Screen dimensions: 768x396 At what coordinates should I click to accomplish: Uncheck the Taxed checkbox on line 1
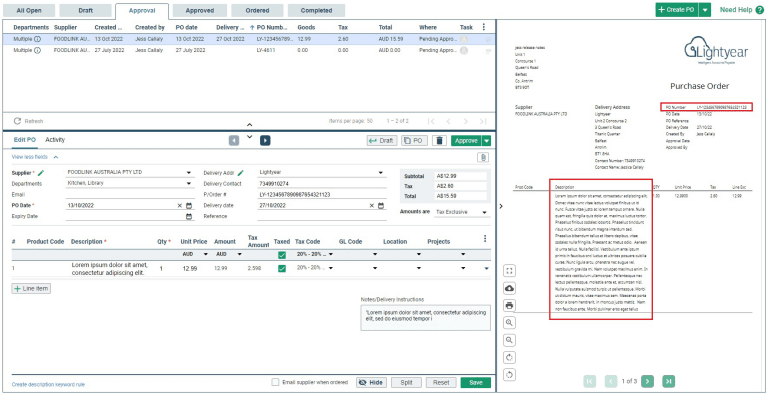(x=282, y=268)
